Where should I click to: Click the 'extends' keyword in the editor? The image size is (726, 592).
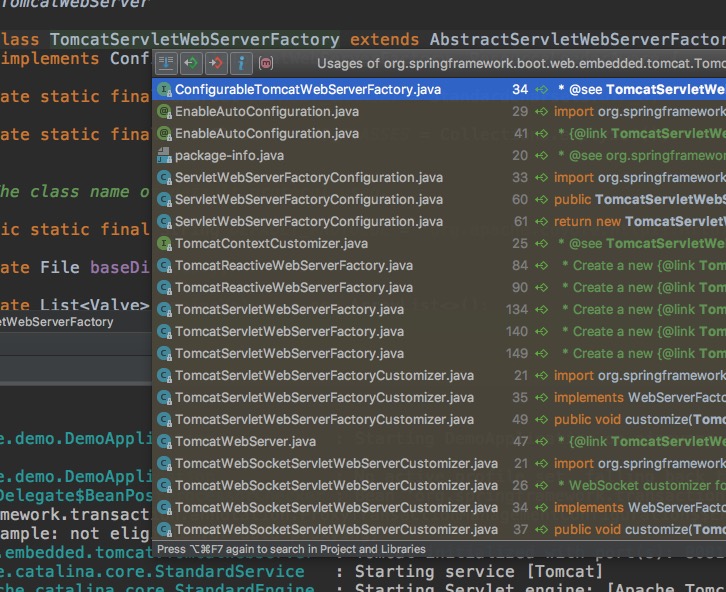tap(384, 40)
